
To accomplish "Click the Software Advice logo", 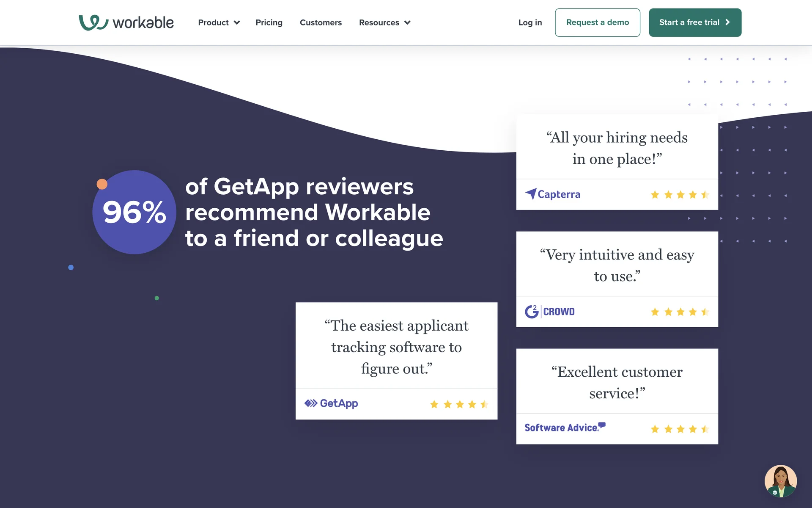I will pos(565,428).
